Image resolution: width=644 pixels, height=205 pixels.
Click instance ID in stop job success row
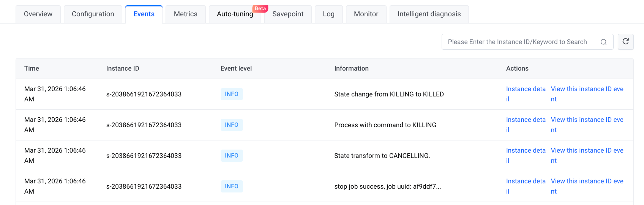(x=144, y=186)
